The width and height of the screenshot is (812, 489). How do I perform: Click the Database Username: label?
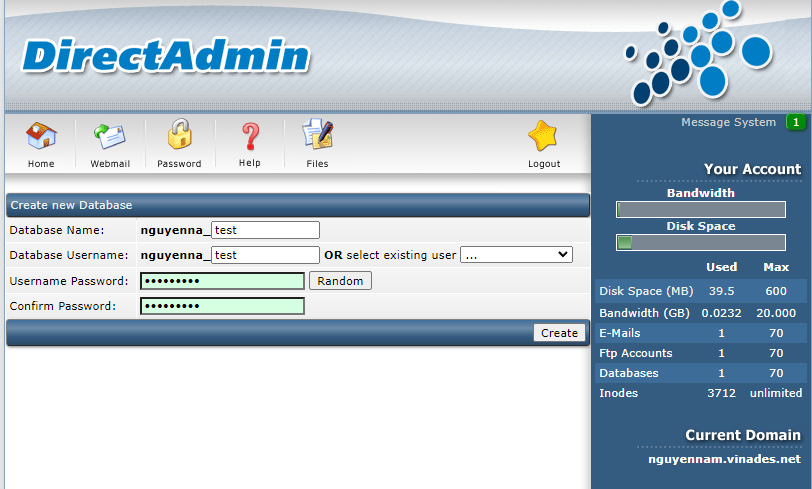tap(69, 255)
